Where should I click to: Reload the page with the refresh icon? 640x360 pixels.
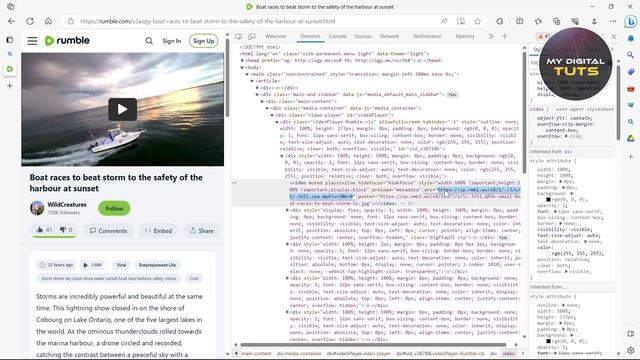tap(30, 21)
